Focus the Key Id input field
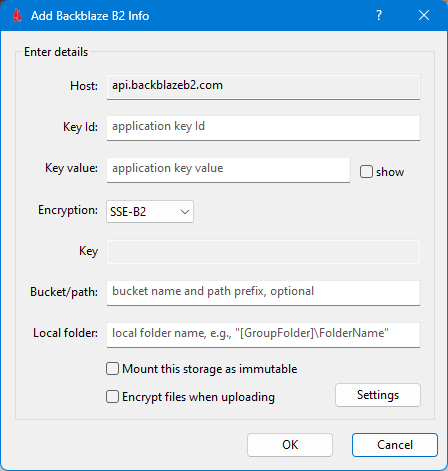Viewport: 448px width, 471px height. click(x=263, y=128)
